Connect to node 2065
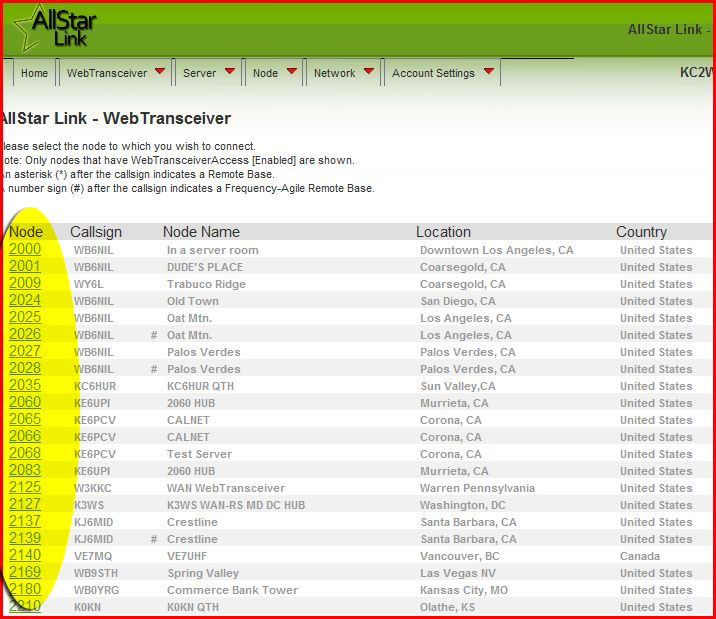 [x=25, y=419]
